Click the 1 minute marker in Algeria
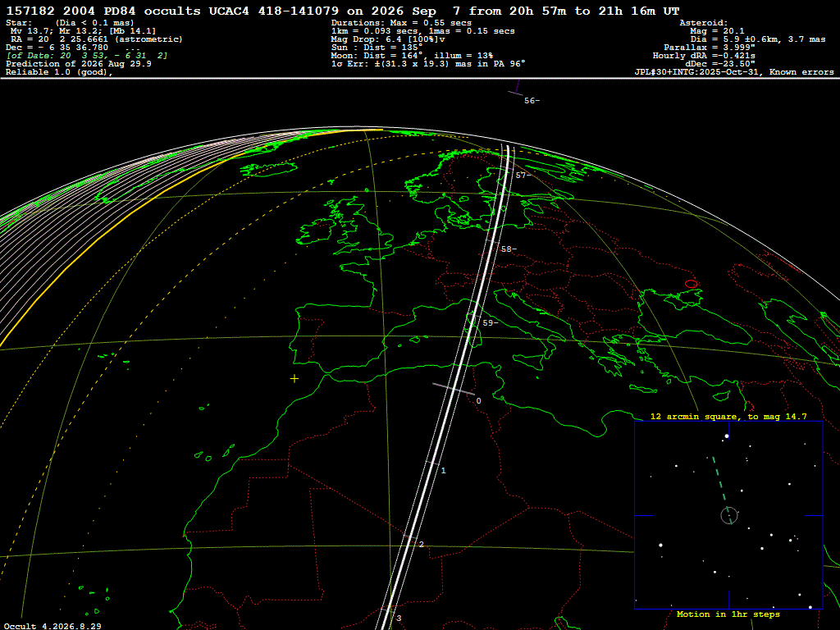Screen dimensions: 840x630 pyautogui.click(x=443, y=470)
